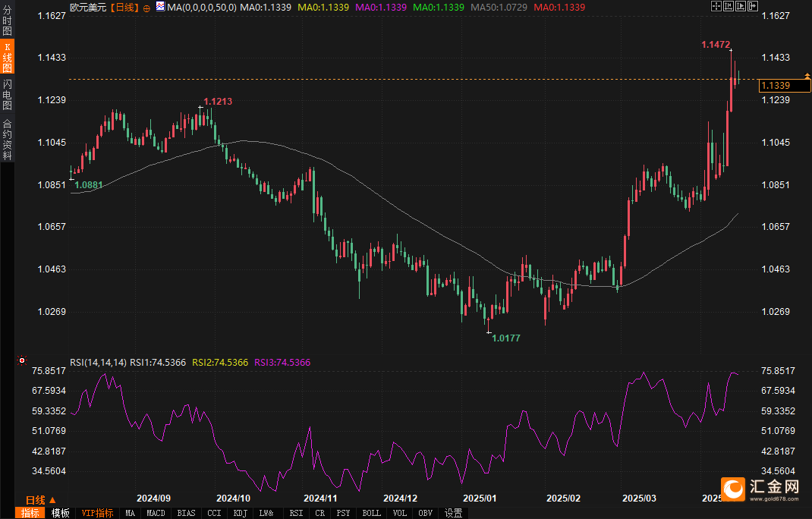Click the 2024/12 date axis label
This screenshot has width=812, height=519.
pos(400,499)
